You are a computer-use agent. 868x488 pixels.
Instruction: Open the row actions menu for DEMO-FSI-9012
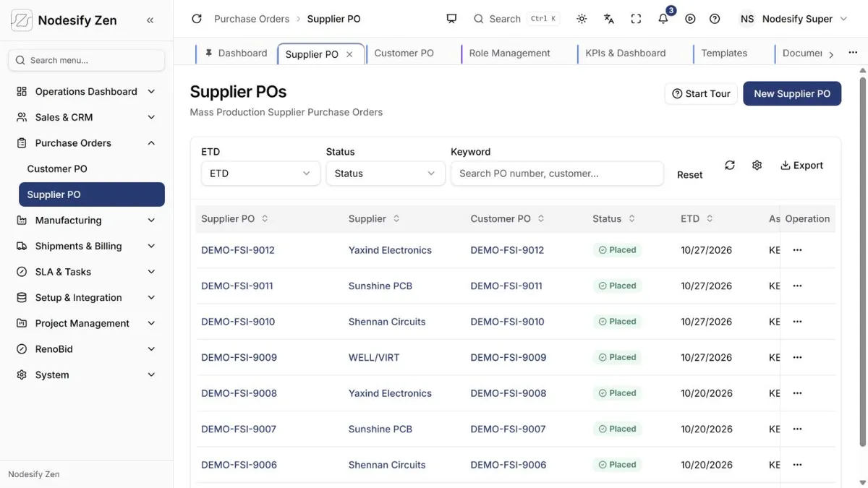pyautogui.click(x=797, y=250)
